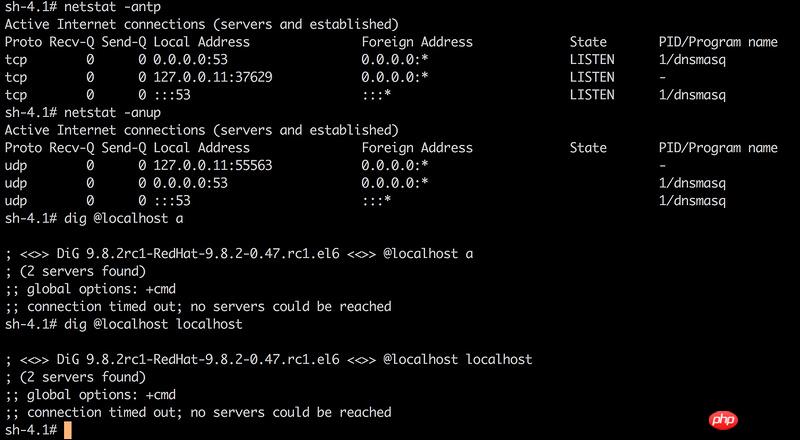Screen dimensions: 800x440
Task: Click the first LISTEN state entry
Action: (x=592, y=60)
